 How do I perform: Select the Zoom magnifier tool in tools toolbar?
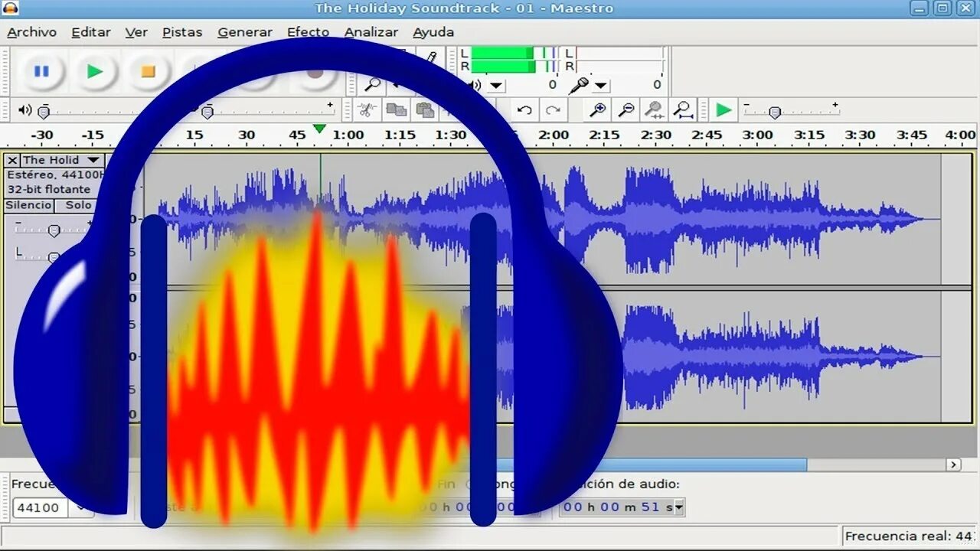(x=373, y=84)
